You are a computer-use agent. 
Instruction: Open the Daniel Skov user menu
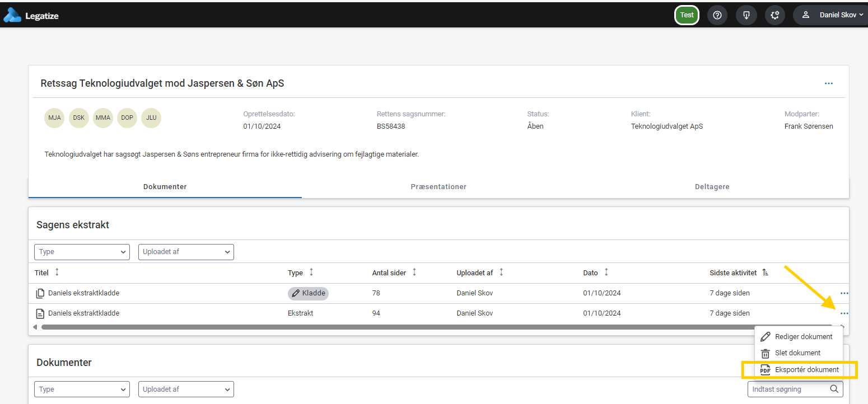832,15
